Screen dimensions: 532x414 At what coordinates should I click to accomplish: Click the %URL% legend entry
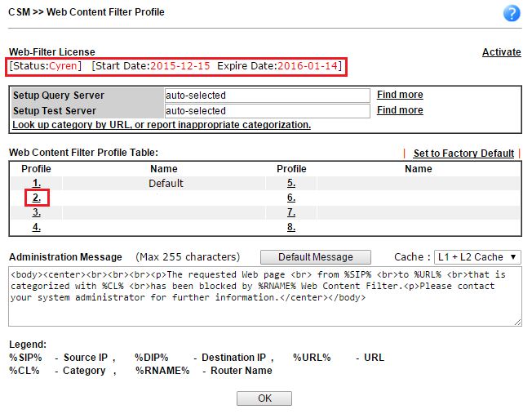point(312,358)
